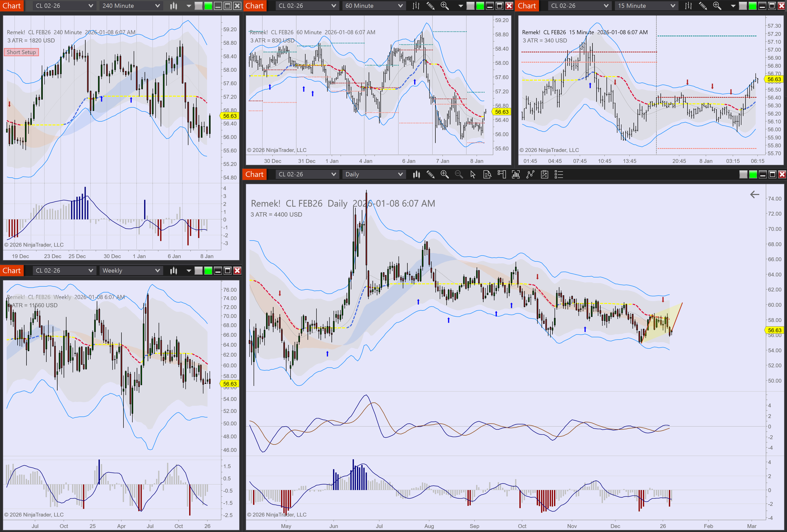Toggle green instrument link on Weekly chart
787x532 pixels.
pos(208,271)
